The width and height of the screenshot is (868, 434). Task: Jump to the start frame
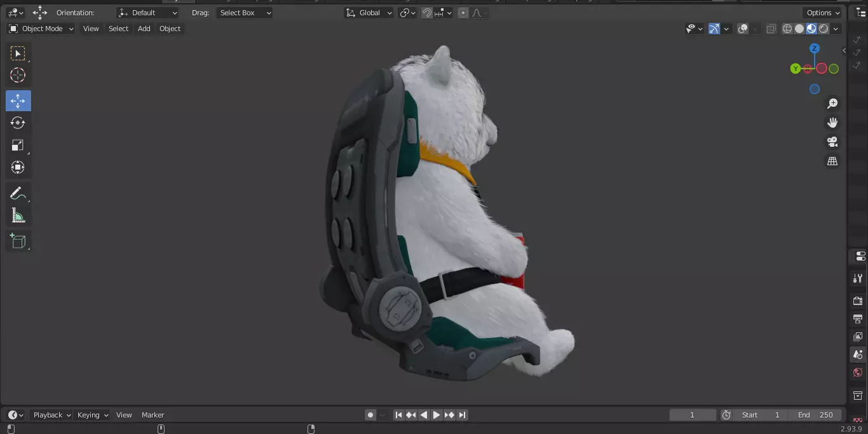click(398, 415)
